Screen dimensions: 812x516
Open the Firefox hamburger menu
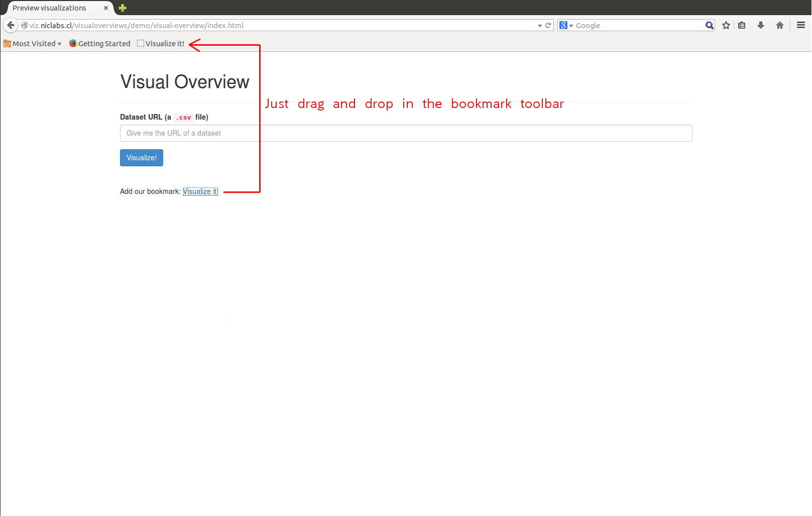tap(801, 25)
